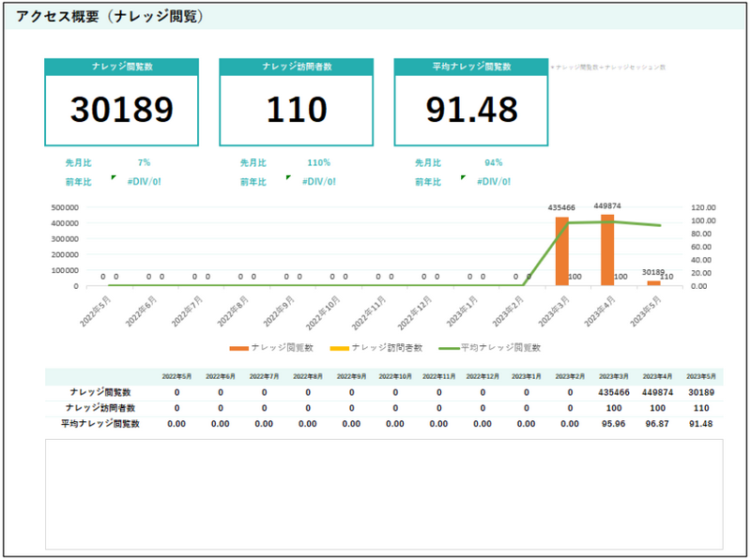
Task: Select table cell 95.96
Action: point(614,424)
